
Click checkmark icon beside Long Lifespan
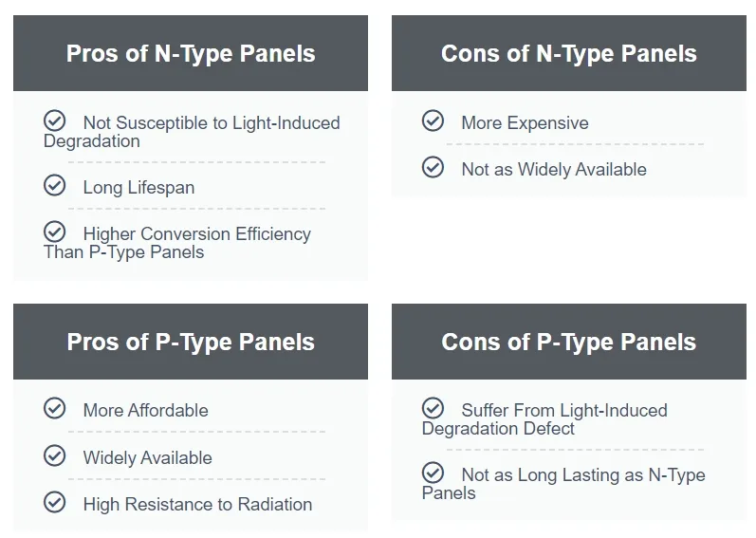pos(55,186)
